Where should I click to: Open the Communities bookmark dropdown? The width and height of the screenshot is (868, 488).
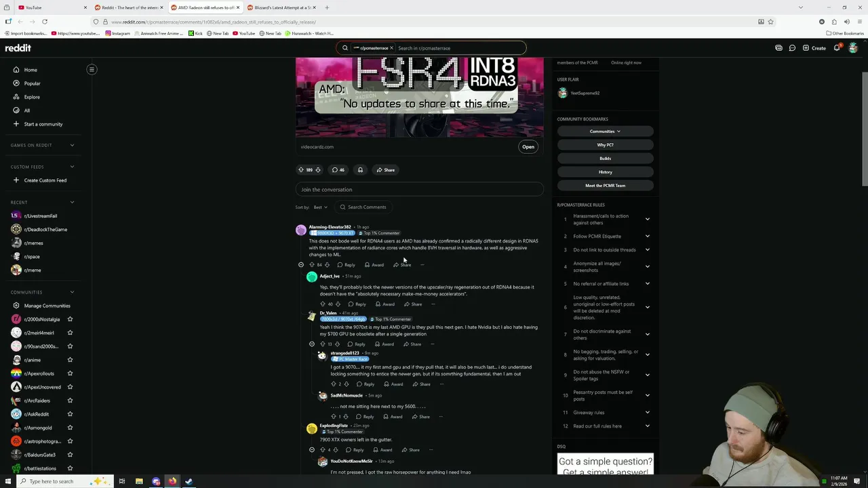[605, 131]
